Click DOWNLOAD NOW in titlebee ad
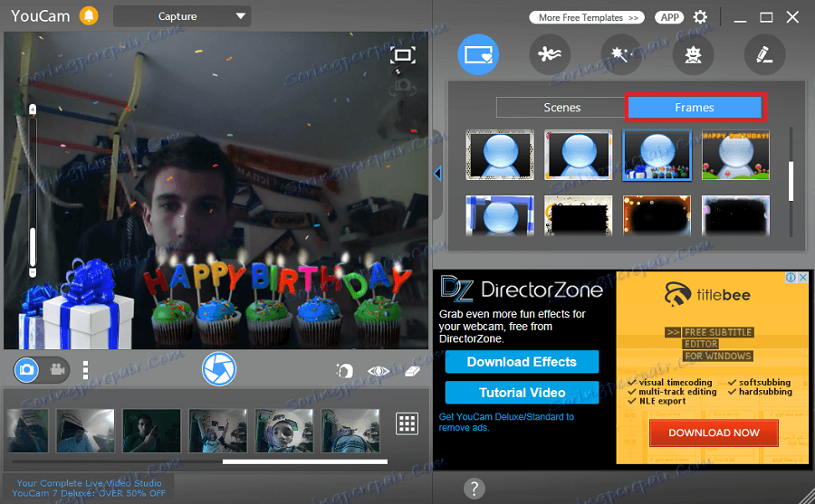Screen dimensions: 815x504 [x=714, y=433]
